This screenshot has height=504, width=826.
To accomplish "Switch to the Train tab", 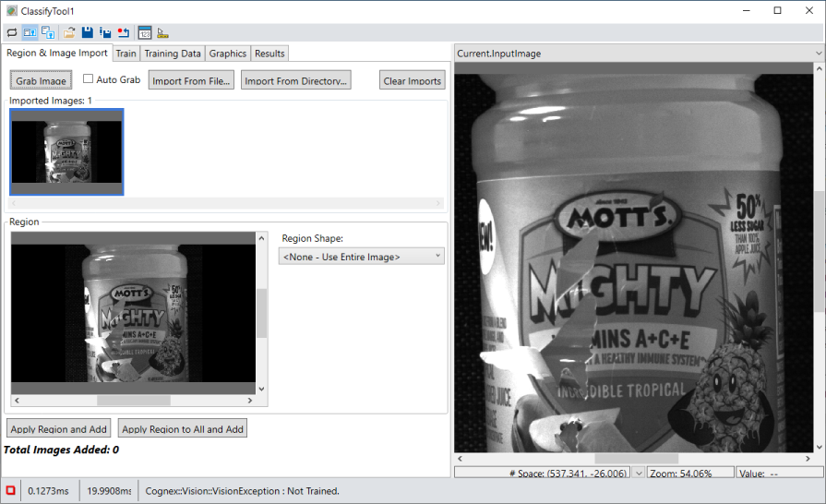I will click(126, 54).
